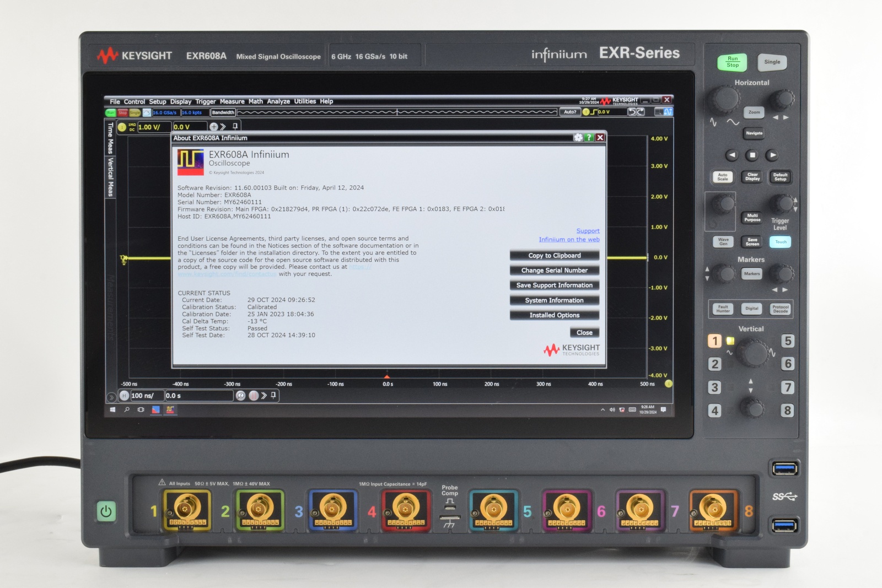882x588 pixels.
Task: Open Windows taskbar search
Action: pos(127,410)
